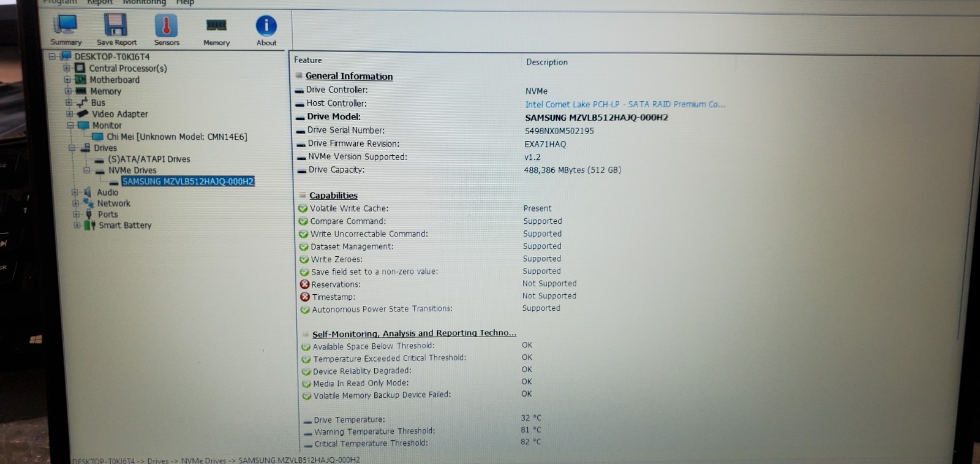Image resolution: width=980 pixels, height=464 pixels.
Task: Expand the Ports tree node
Action: tap(76, 214)
